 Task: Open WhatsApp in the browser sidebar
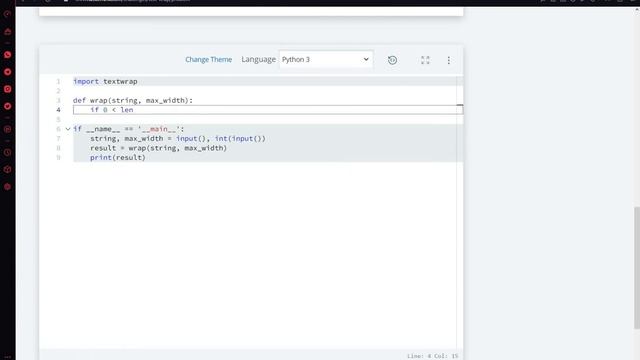coord(7,55)
